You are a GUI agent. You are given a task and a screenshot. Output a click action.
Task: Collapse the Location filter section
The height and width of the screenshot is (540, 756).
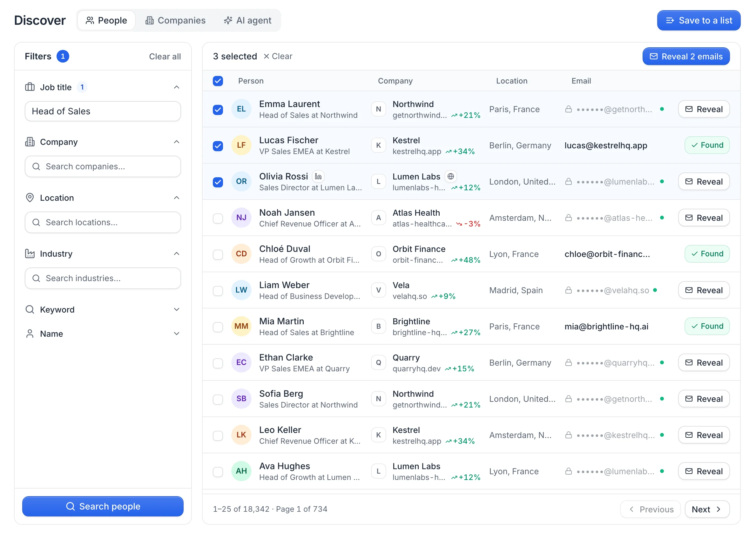coord(177,198)
